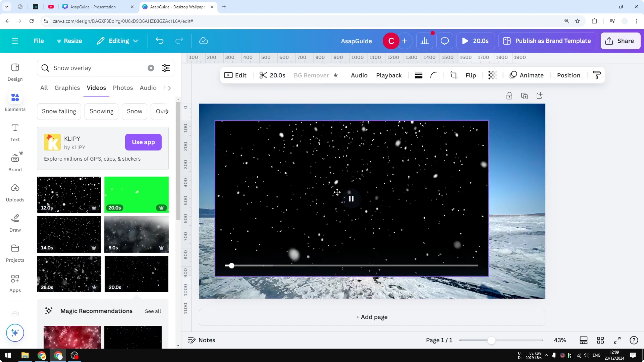Switch to the Graphics tab
This screenshot has height=362, width=644.
[67, 87]
